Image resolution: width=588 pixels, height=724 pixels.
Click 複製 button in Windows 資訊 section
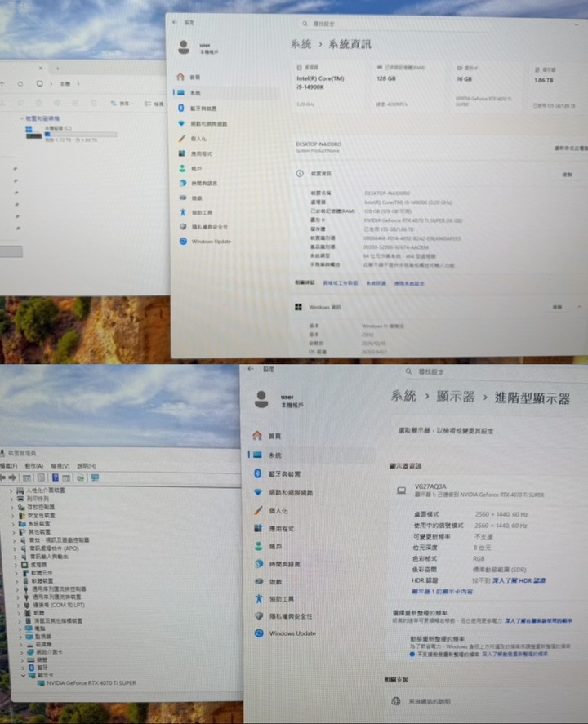558,307
